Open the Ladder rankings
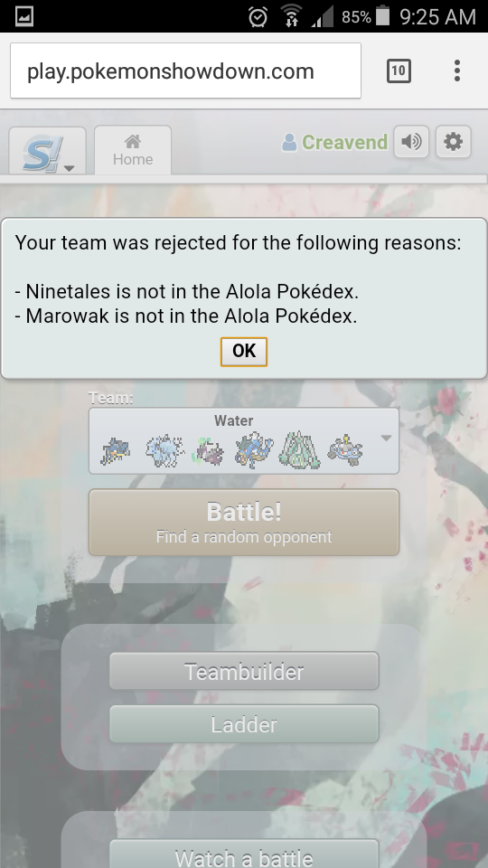The width and height of the screenshot is (488, 868). click(244, 723)
